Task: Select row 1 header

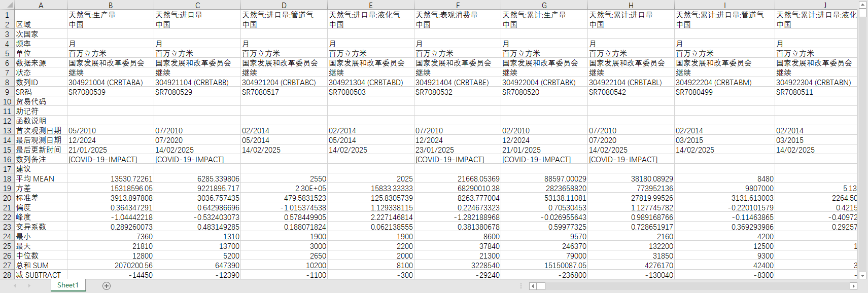Action: [x=7, y=15]
